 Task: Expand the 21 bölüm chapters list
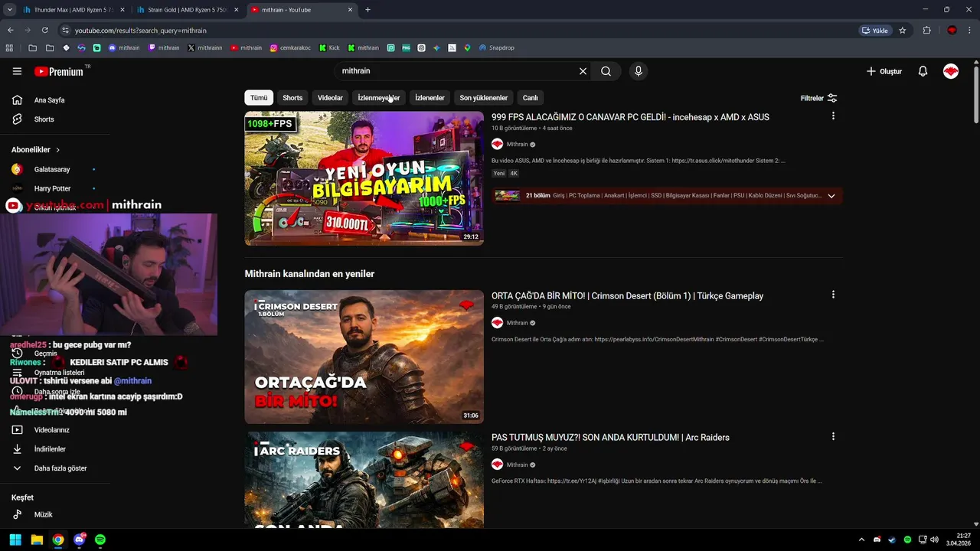(831, 196)
